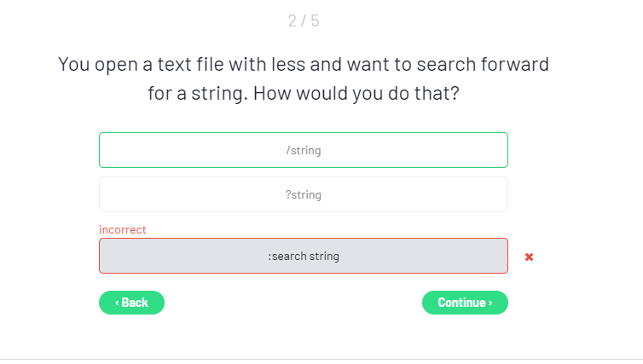This screenshot has width=643, height=364.
Task: Click the red incorrect label
Action: click(123, 229)
